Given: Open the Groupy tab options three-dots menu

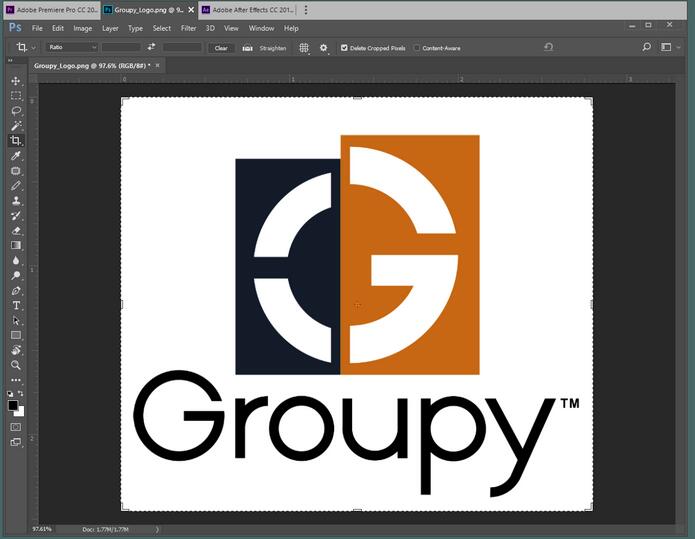Looking at the screenshot, I should 305,10.
